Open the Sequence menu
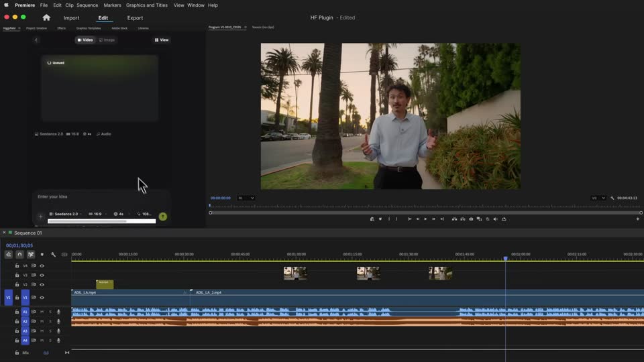The height and width of the screenshot is (362, 644). 87,5
